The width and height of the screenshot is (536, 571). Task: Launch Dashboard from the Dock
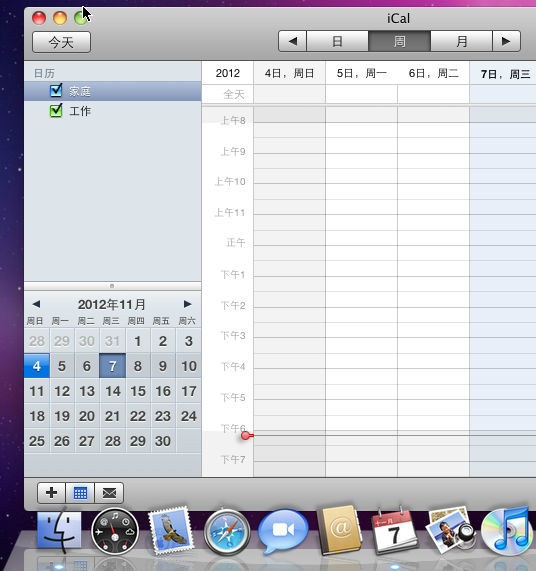coord(115,531)
